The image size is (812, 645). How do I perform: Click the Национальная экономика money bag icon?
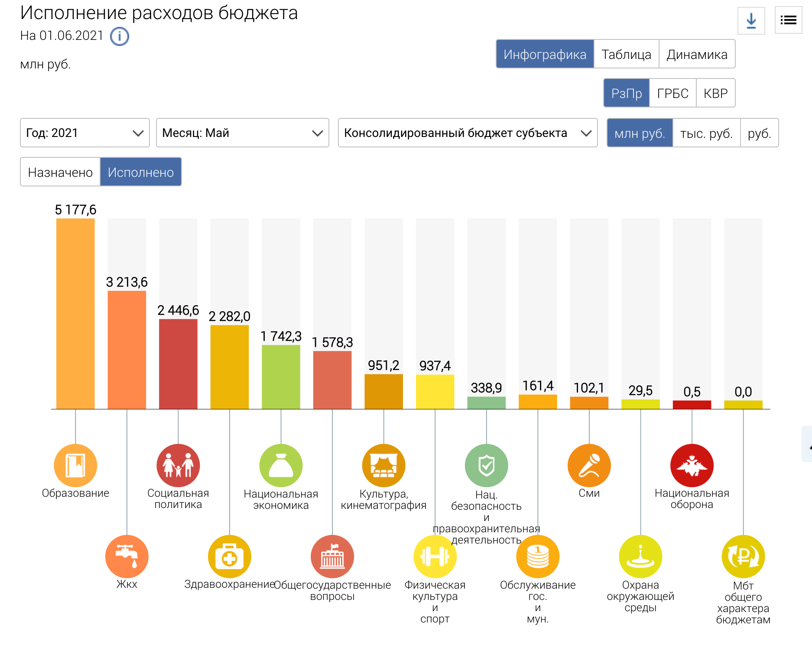pos(281,466)
